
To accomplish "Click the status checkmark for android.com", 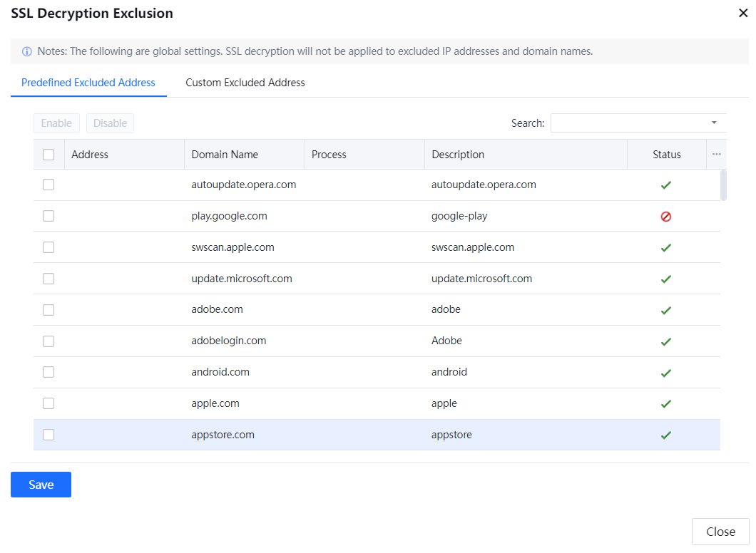I will 666,373.
